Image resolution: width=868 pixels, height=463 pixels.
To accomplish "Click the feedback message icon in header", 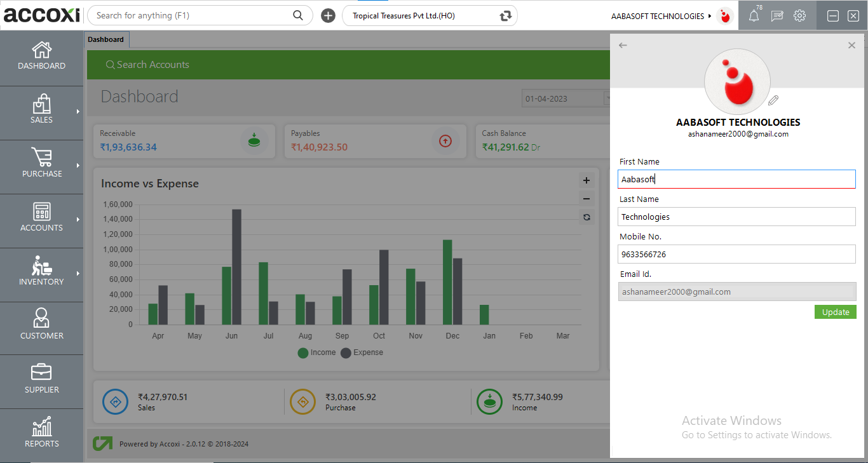I will pyautogui.click(x=776, y=17).
